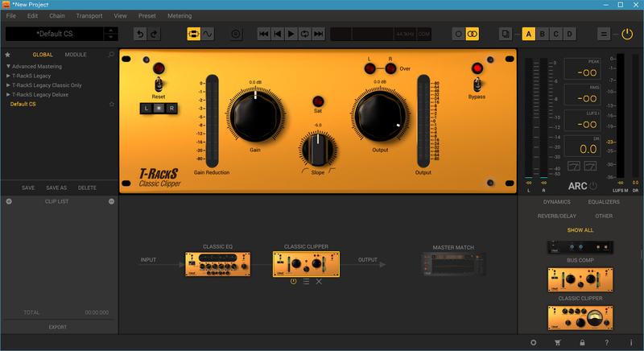Click the redo arrow button
Image resolution: width=644 pixels, height=351 pixels.
pos(154,34)
